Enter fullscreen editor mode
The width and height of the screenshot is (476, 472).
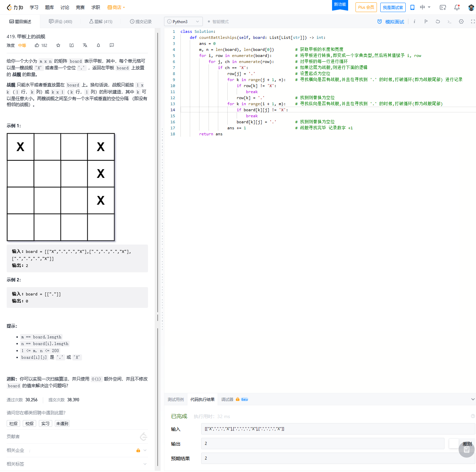point(473,21)
